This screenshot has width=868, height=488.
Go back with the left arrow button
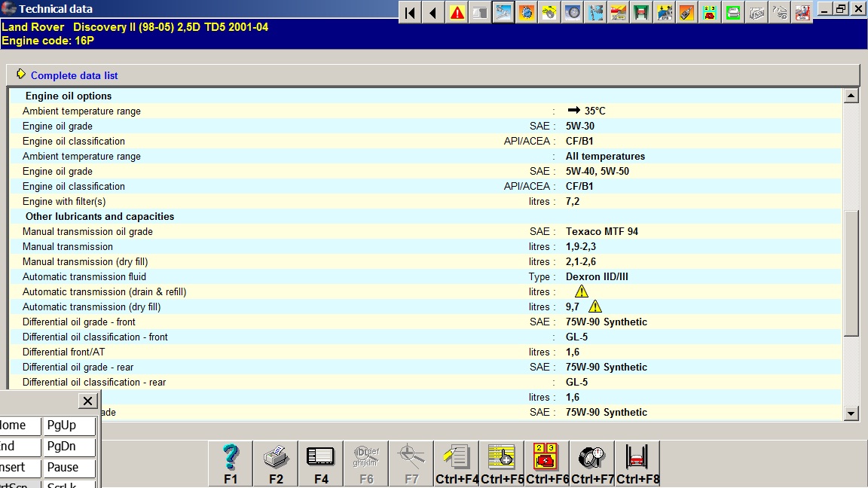[x=433, y=12]
